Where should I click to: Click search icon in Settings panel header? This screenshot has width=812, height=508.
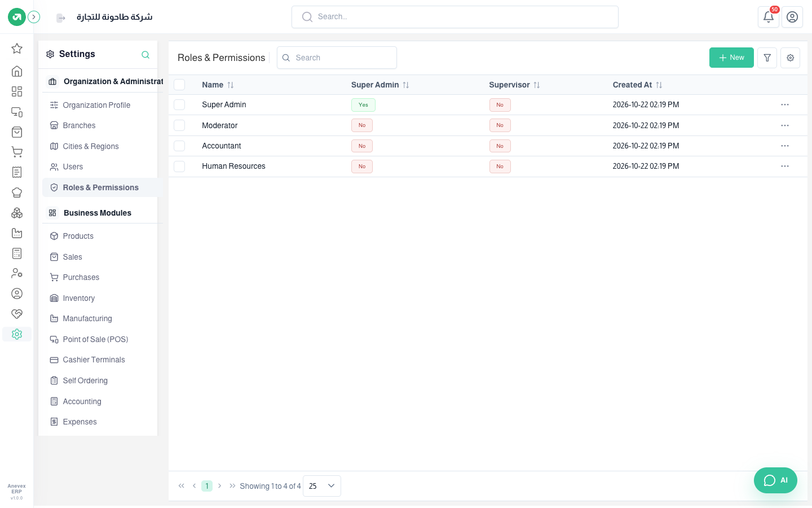tap(145, 55)
